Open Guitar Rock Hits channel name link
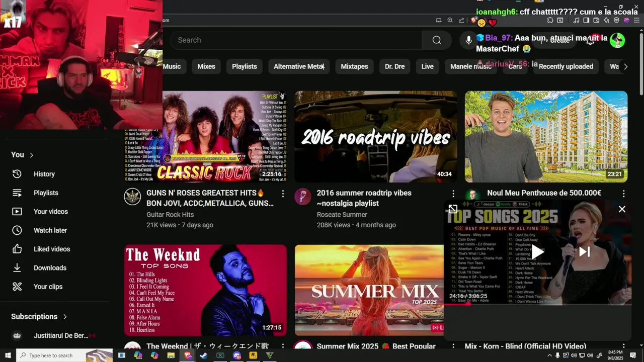Screen dimensions: 644x362 coord(170,215)
